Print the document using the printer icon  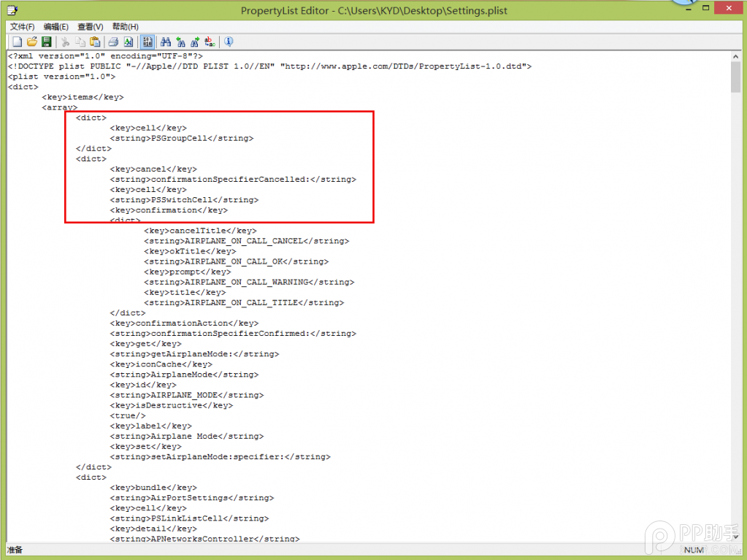point(114,42)
